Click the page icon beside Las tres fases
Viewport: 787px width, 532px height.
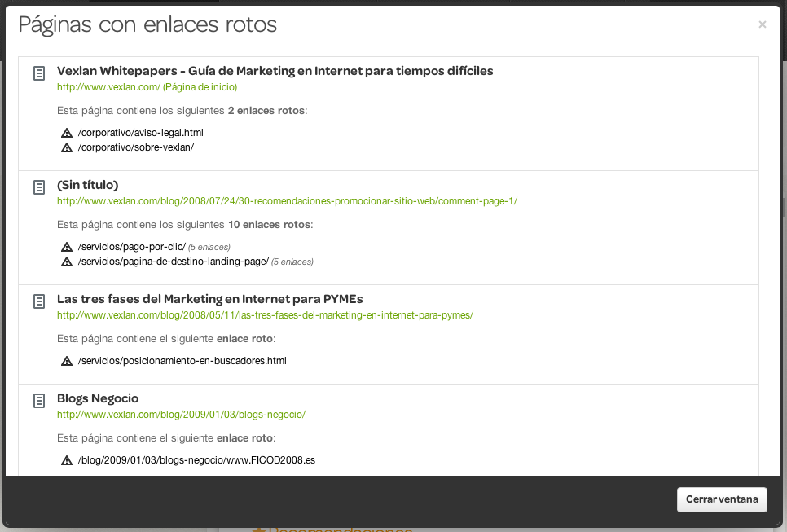(x=38, y=301)
